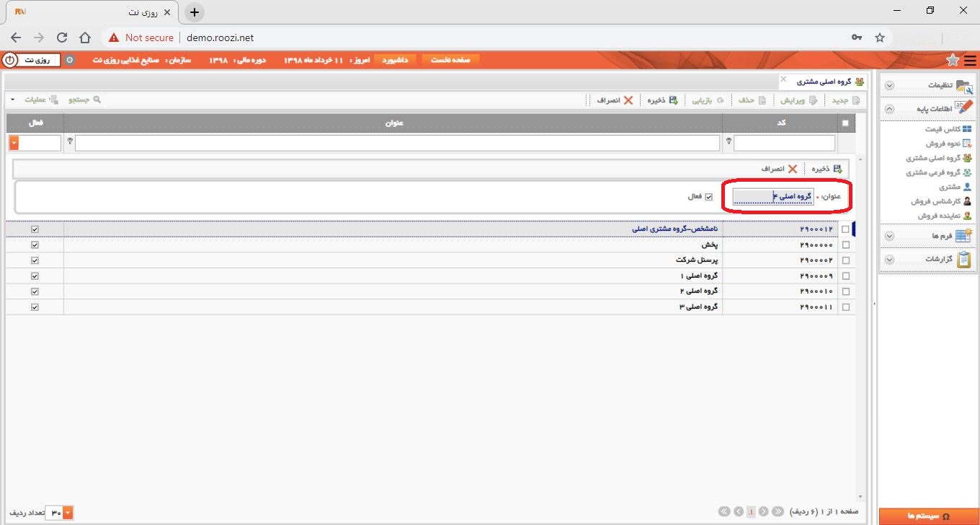Reload the page in the browser
This screenshot has width=980, height=525.
pyautogui.click(x=62, y=37)
